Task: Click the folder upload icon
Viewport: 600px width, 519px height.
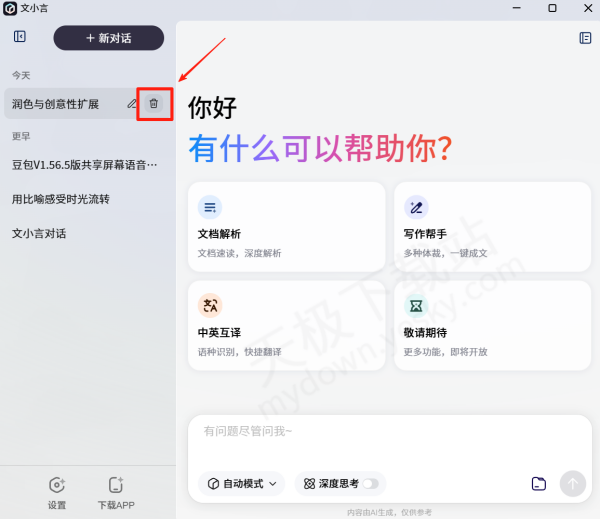Action: [x=539, y=484]
